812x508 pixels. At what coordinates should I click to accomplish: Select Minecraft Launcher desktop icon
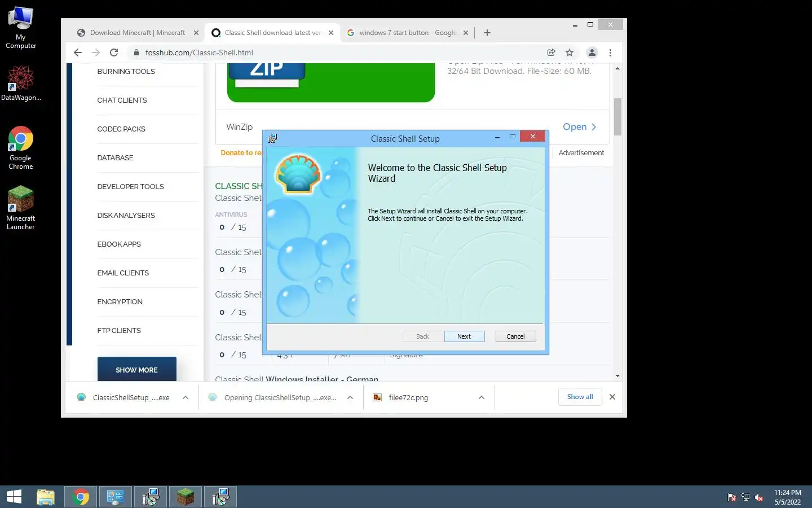21,208
